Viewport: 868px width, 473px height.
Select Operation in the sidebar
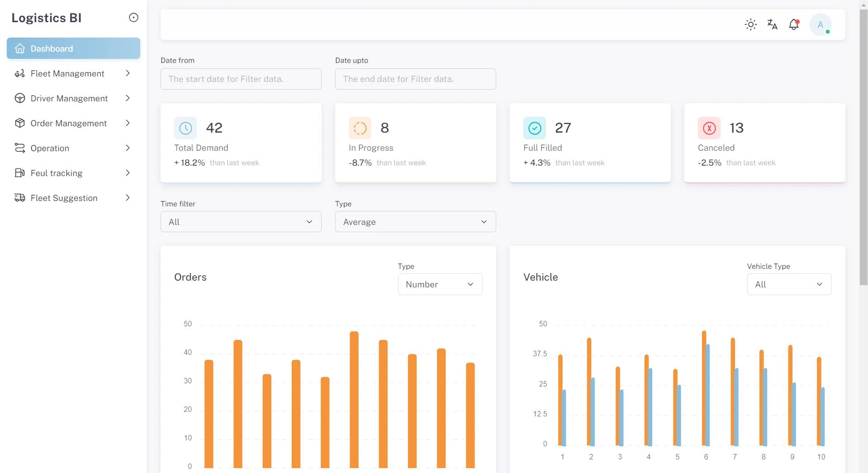click(73, 148)
